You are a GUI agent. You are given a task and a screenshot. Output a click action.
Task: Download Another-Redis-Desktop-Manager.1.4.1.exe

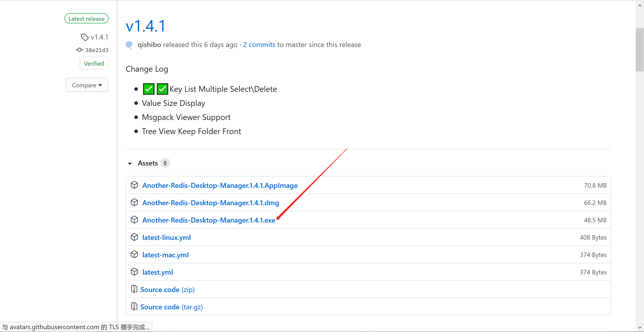pos(209,220)
